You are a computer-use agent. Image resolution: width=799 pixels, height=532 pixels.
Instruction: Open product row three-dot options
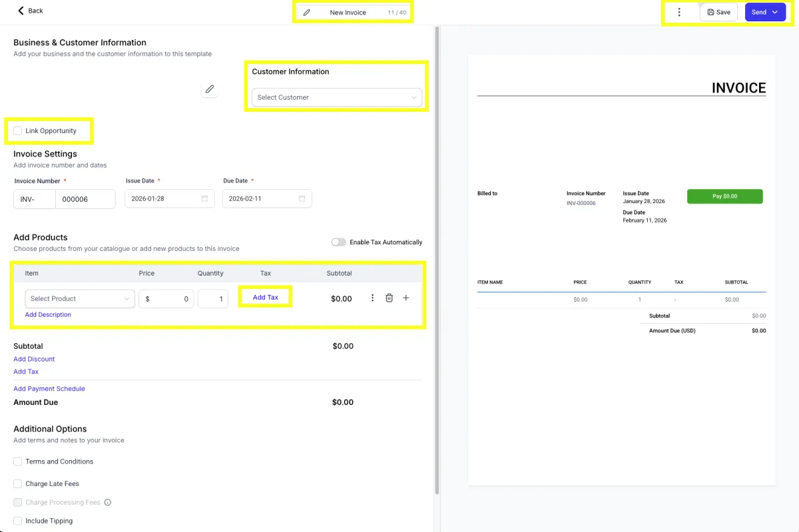point(372,298)
